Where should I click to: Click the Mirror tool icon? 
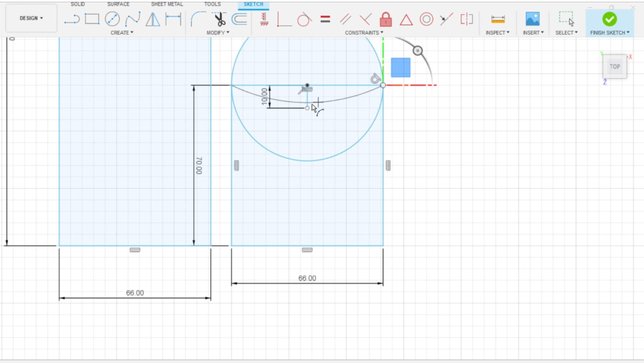[x=153, y=19]
